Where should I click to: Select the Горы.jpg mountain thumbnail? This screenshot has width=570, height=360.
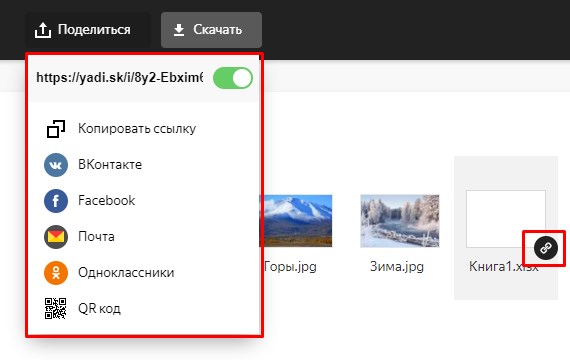(296, 221)
